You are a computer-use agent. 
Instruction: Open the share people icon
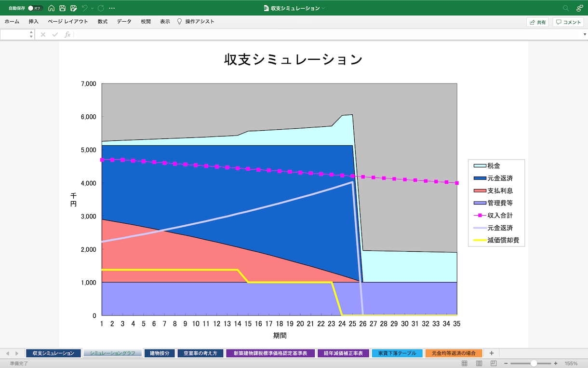click(580, 8)
